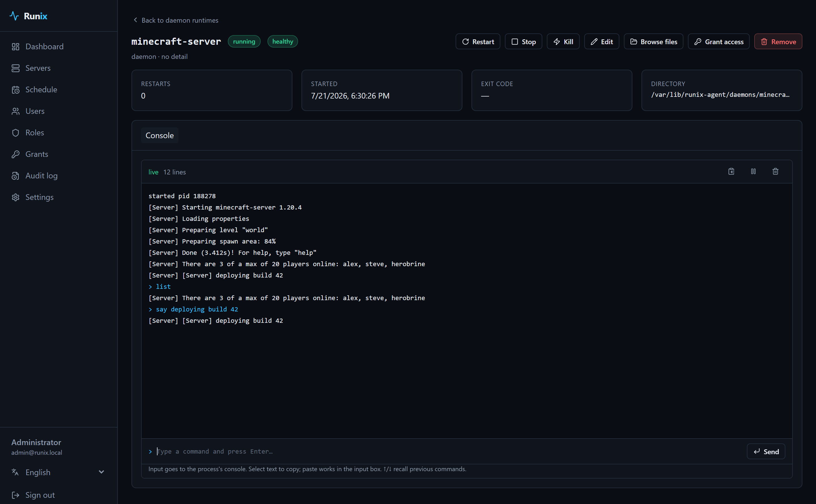The height and width of the screenshot is (504, 816).
Task: Click the healthy status badge
Action: point(282,41)
